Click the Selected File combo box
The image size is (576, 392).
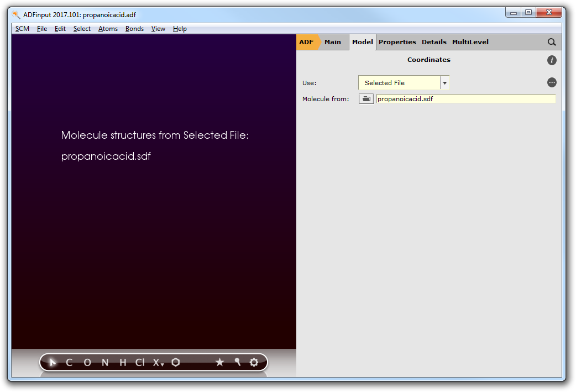[x=404, y=83]
